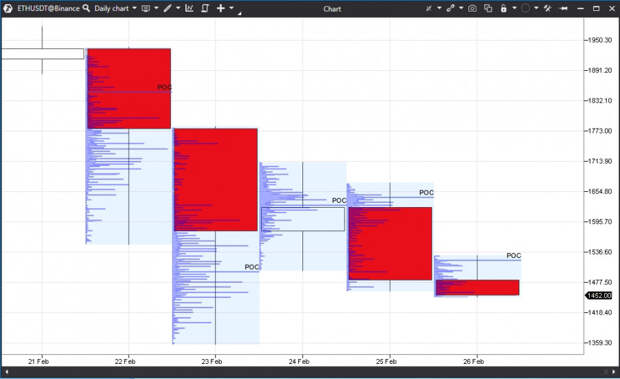Click the 1595.70 price axis label
Image resolution: width=620 pixels, height=379 pixels.
click(600, 222)
